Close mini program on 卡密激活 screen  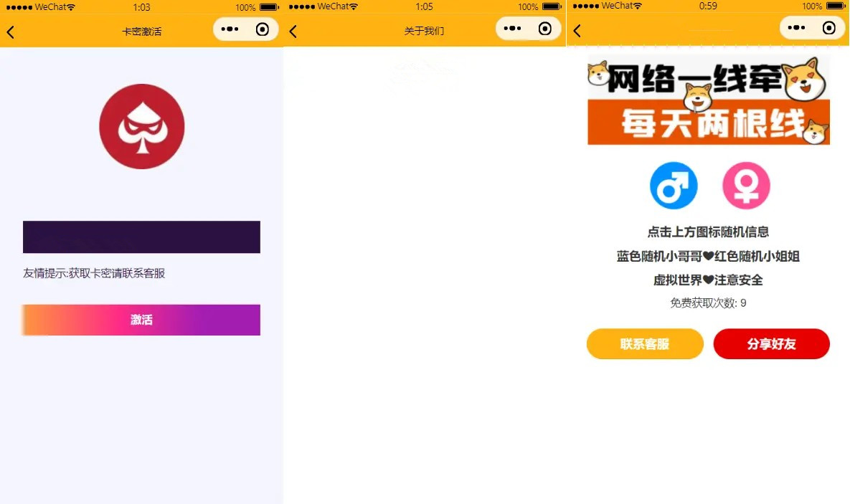[263, 29]
